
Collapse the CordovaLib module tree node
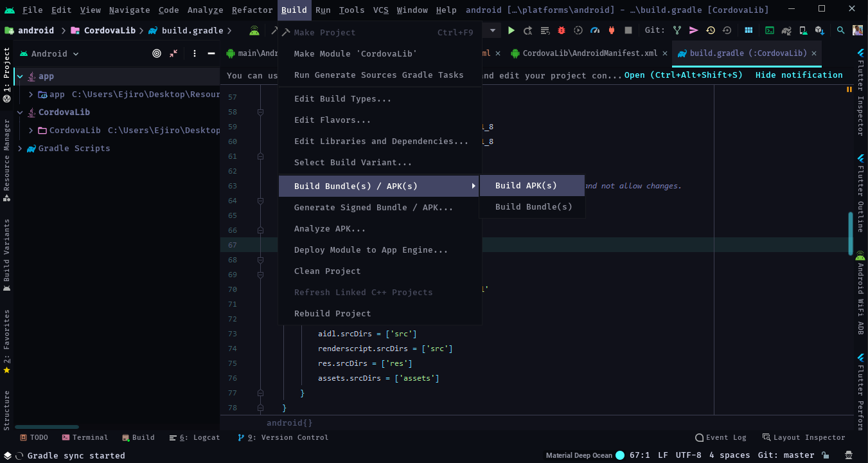[20, 113]
